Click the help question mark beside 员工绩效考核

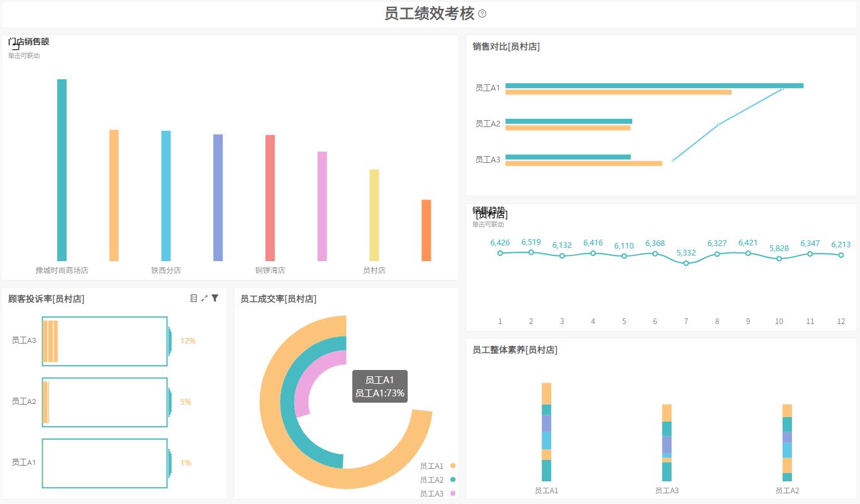482,13
